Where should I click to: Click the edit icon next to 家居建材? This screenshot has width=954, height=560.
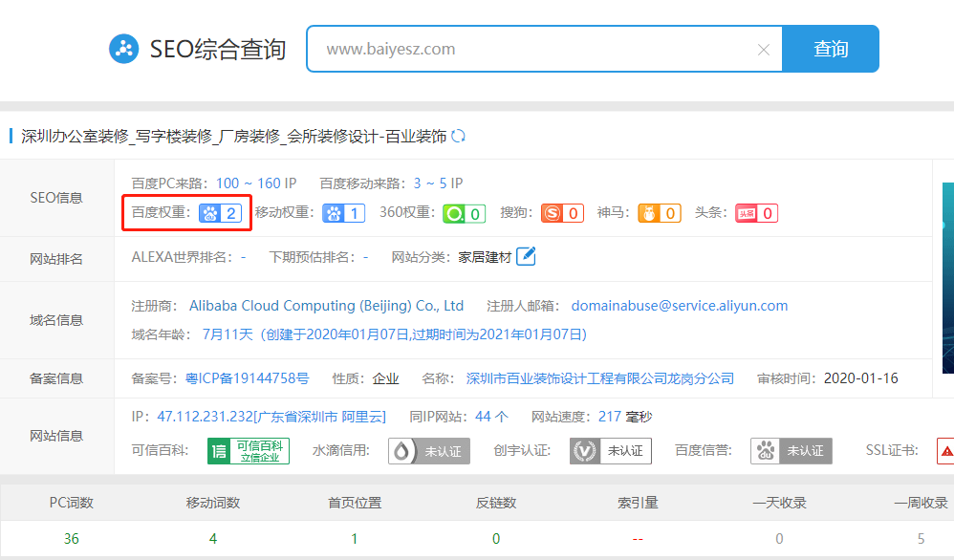click(526, 256)
